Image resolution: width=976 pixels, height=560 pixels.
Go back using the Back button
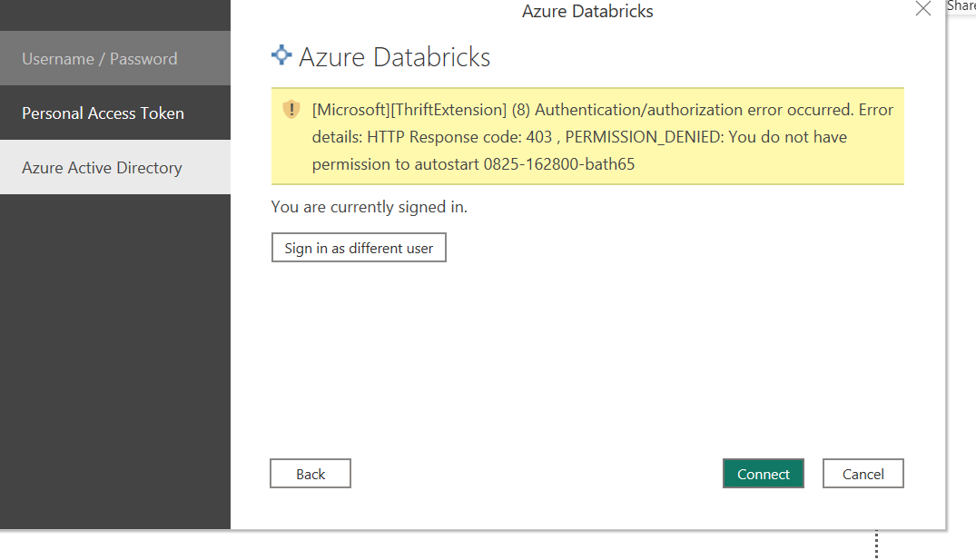point(311,474)
